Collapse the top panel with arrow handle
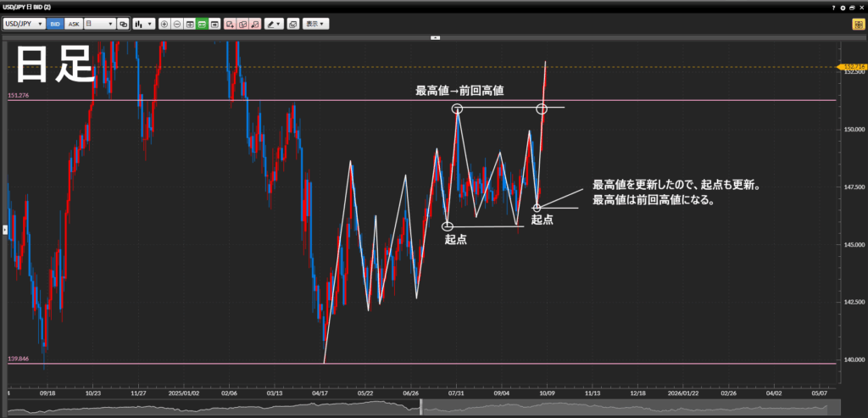This screenshot has height=418, width=868. click(434, 37)
